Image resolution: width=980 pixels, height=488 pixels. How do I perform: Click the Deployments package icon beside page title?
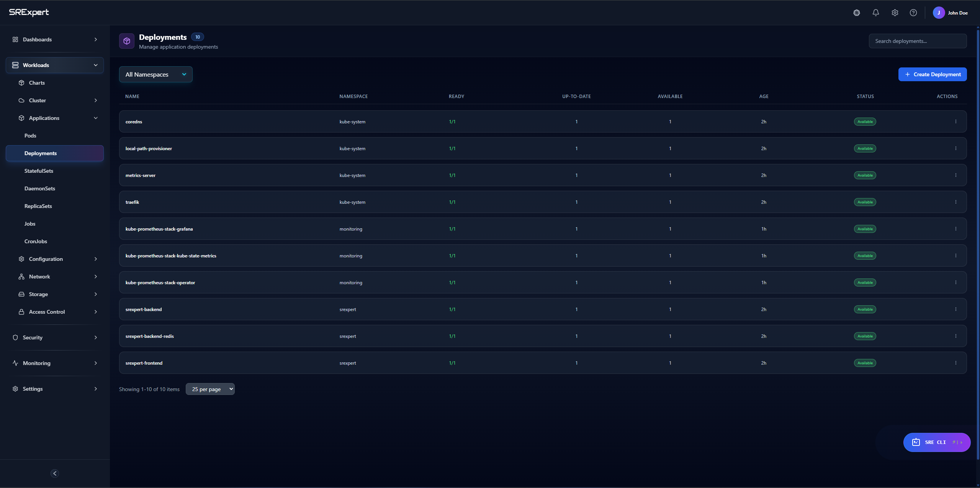(x=127, y=41)
